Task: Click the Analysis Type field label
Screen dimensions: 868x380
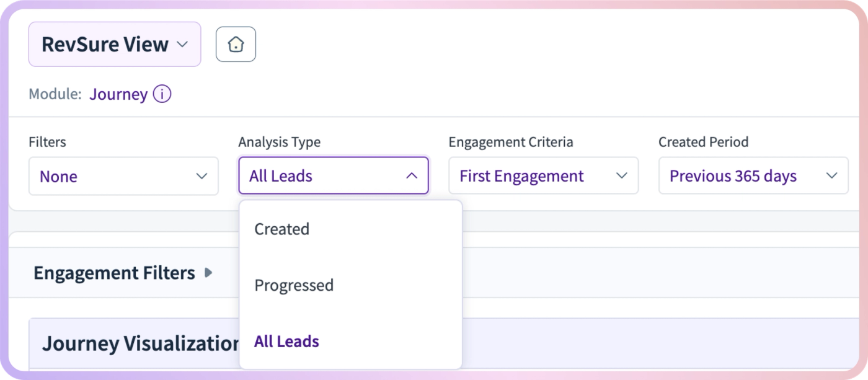Action: tap(280, 142)
